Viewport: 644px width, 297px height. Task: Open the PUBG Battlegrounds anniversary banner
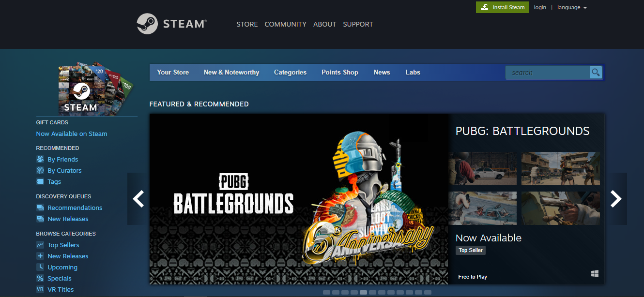coord(299,199)
